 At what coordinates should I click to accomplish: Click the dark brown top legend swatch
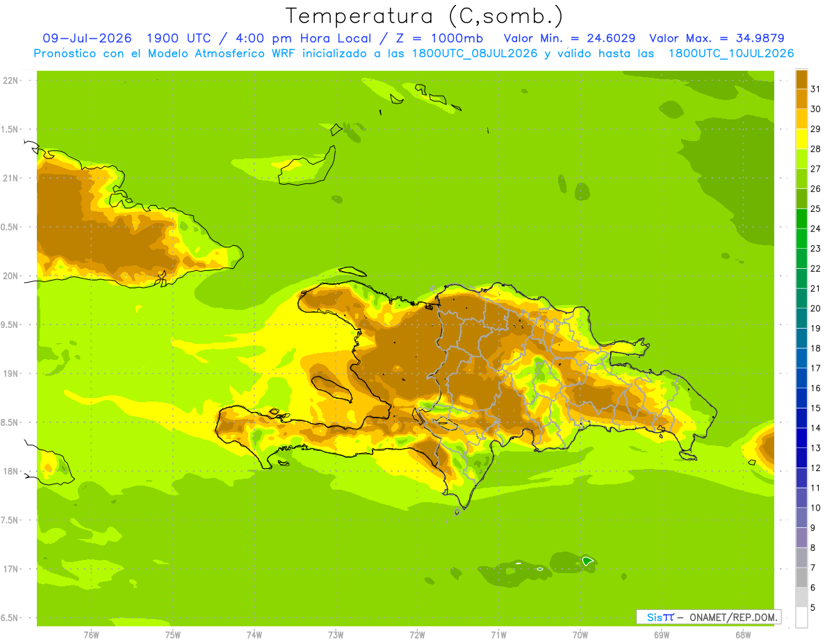801,79
